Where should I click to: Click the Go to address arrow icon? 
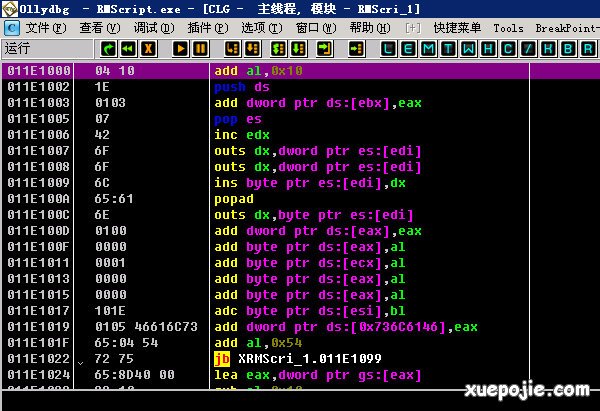point(356,49)
